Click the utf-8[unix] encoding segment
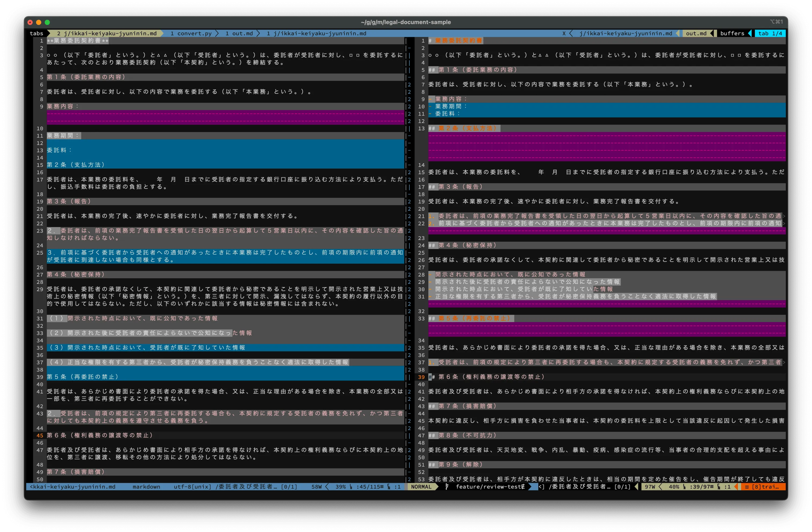 (192, 487)
